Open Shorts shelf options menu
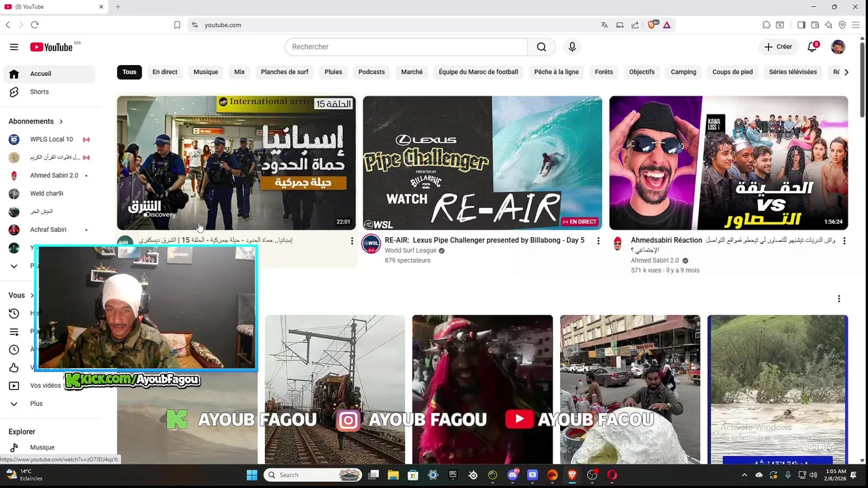This screenshot has width=868, height=488. 839,299
